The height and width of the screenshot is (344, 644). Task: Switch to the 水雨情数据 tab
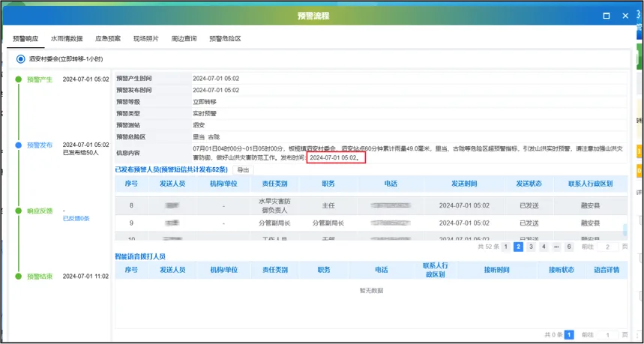coord(67,38)
